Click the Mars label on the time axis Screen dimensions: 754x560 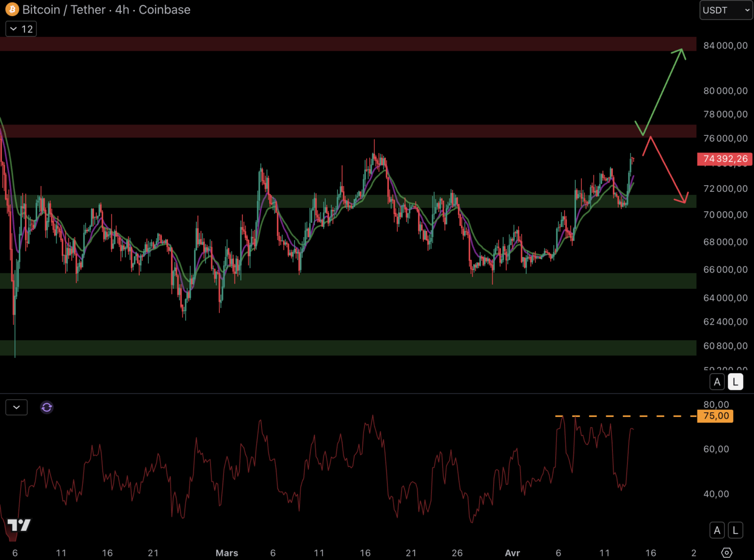tap(227, 553)
